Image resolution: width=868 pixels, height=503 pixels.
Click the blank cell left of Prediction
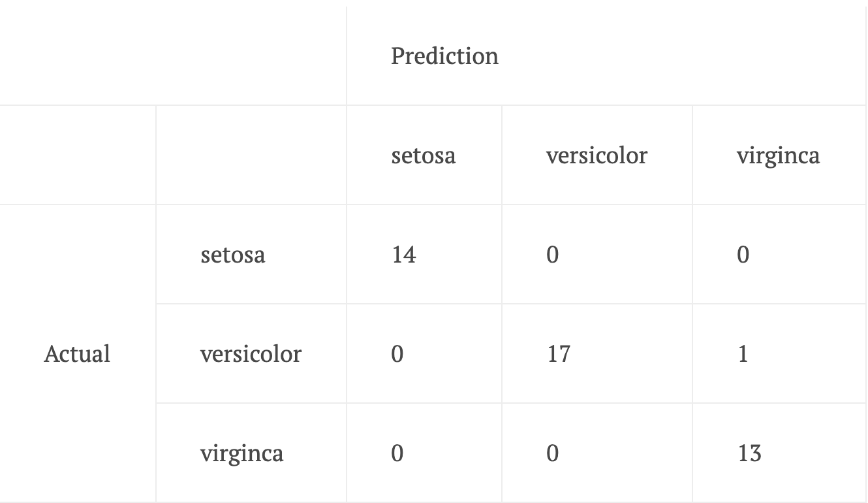click(173, 56)
